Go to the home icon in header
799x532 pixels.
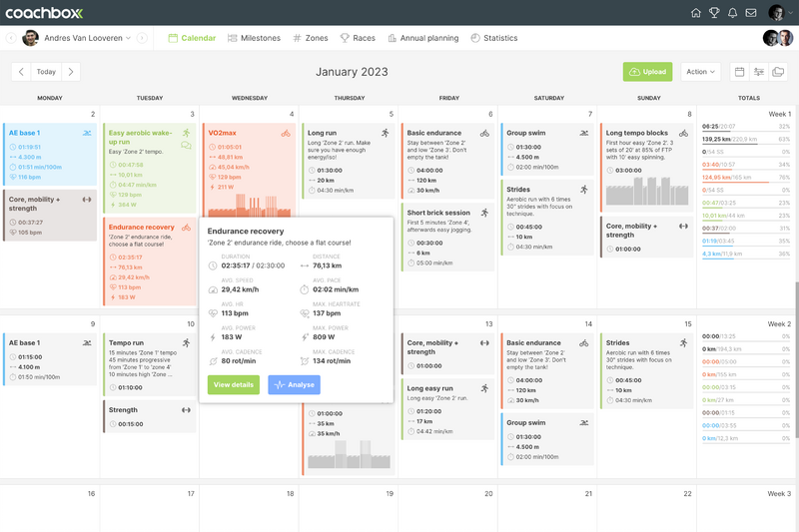696,12
